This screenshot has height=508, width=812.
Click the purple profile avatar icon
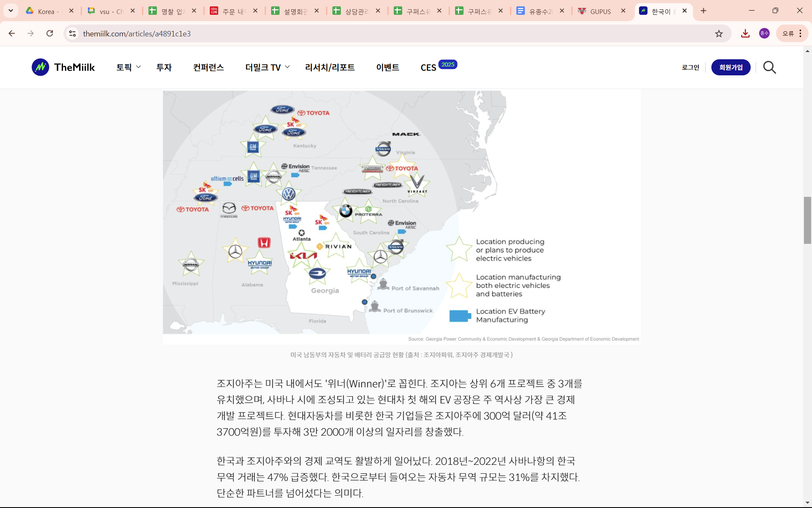click(x=764, y=33)
